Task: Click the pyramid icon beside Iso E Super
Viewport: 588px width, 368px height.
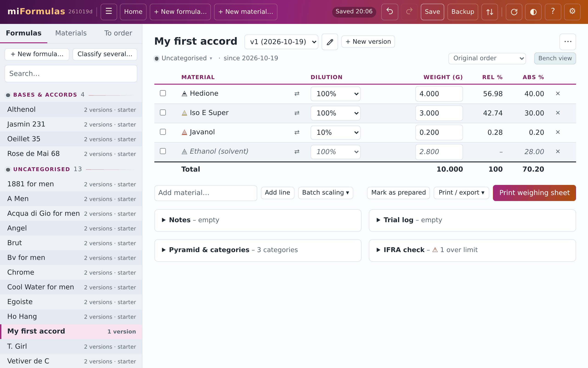Action: [x=184, y=113]
